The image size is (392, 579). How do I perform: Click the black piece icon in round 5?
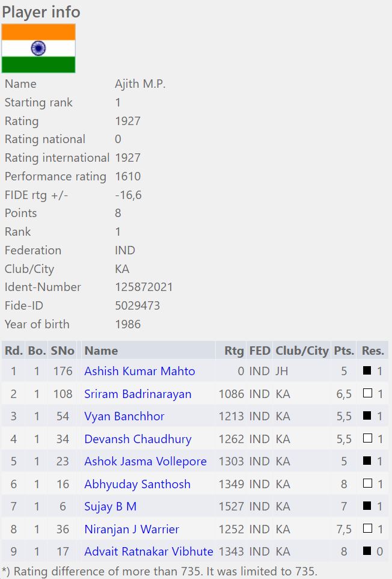click(x=367, y=461)
